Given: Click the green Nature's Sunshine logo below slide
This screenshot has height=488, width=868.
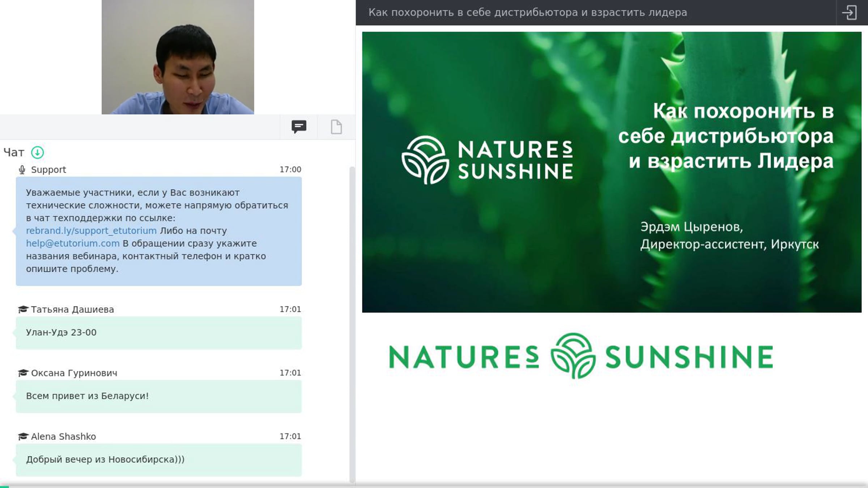Looking at the screenshot, I should (581, 356).
